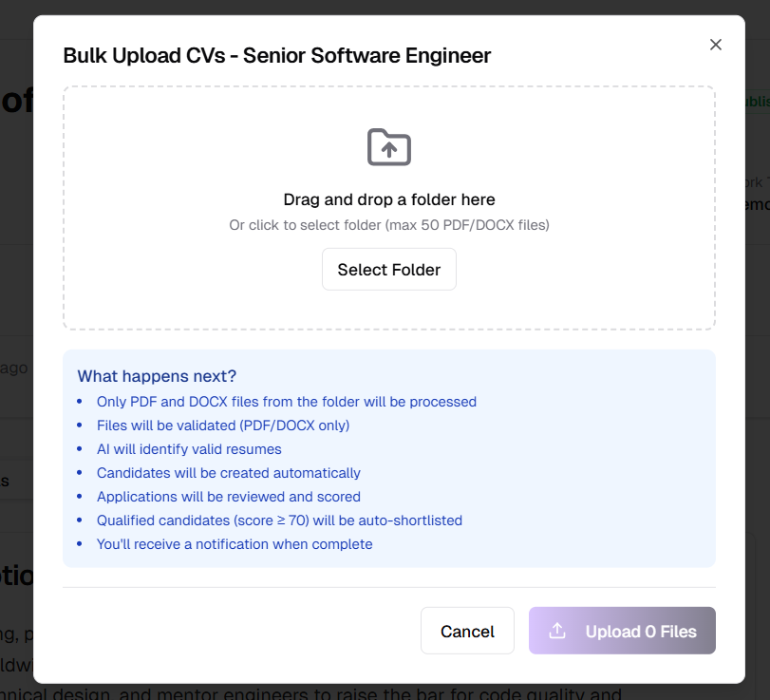
Task: Click the auto-shortlist score 70 bullet
Action: tap(279, 520)
